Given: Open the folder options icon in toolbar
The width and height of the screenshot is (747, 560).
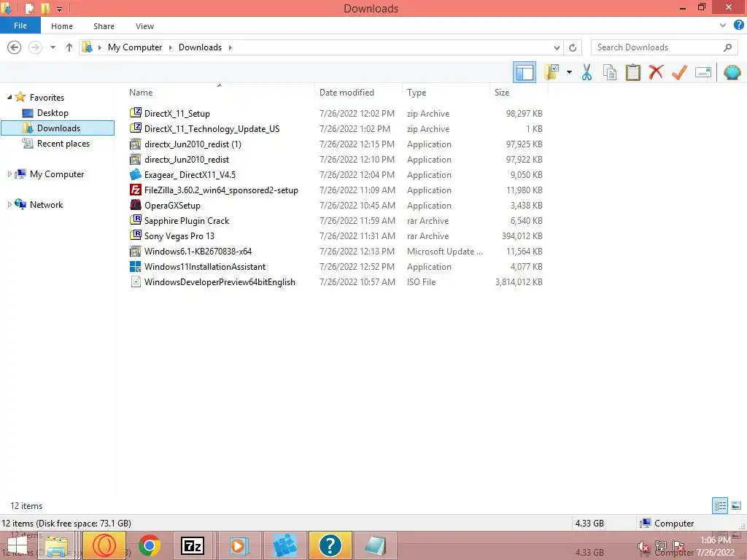Looking at the screenshot, I should 551,72.
